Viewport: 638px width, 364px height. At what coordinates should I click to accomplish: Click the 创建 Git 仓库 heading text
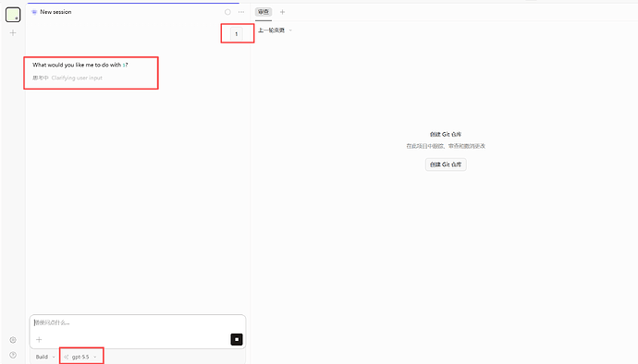(446, 134)
